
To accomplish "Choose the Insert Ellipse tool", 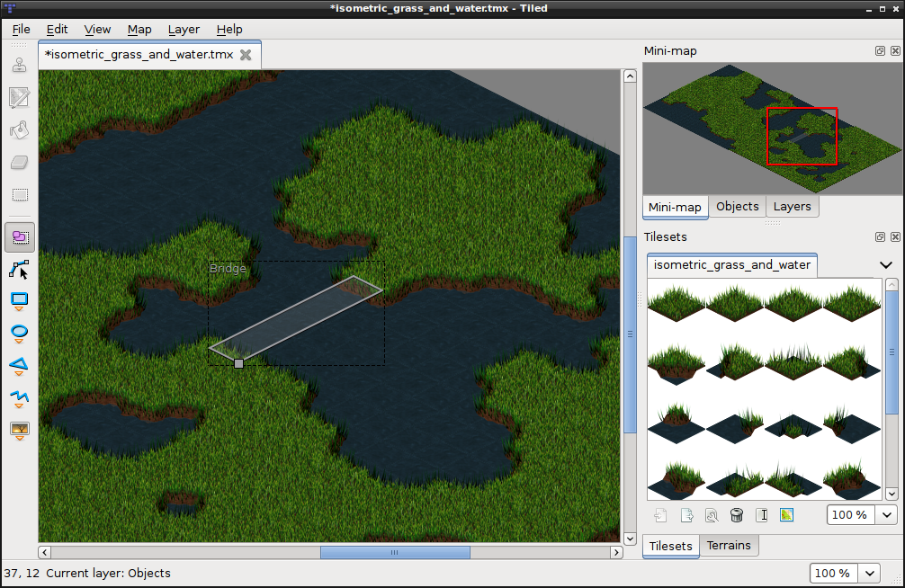I will pos(19,333).
